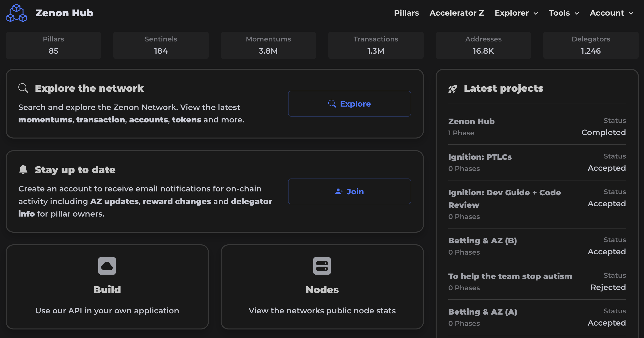The image size is (644, 338).
Task: Click the bell icon beside Stay up to date
Action: click(23, 169)
